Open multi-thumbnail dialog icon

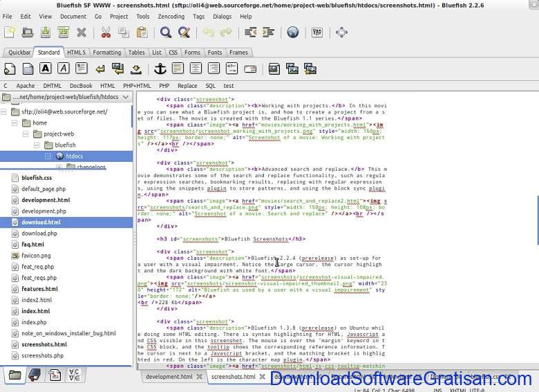[x=310, y=68]
